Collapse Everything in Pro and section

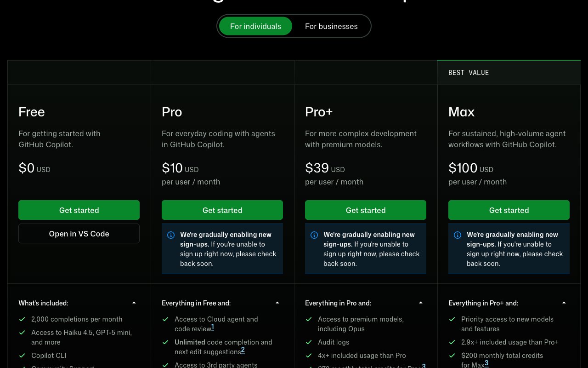421,303
